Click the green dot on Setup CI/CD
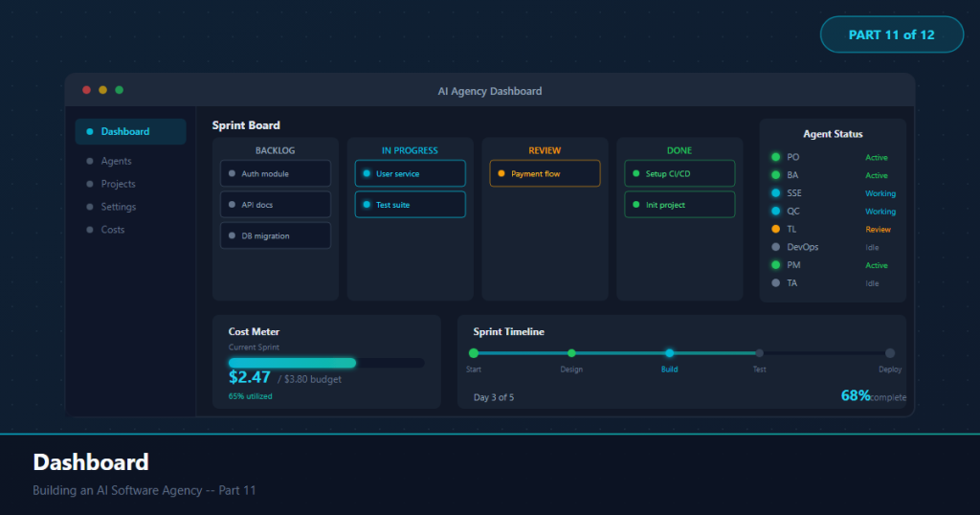Image resolution: width=980 pixels, height=515 pixels. (636, 174)
